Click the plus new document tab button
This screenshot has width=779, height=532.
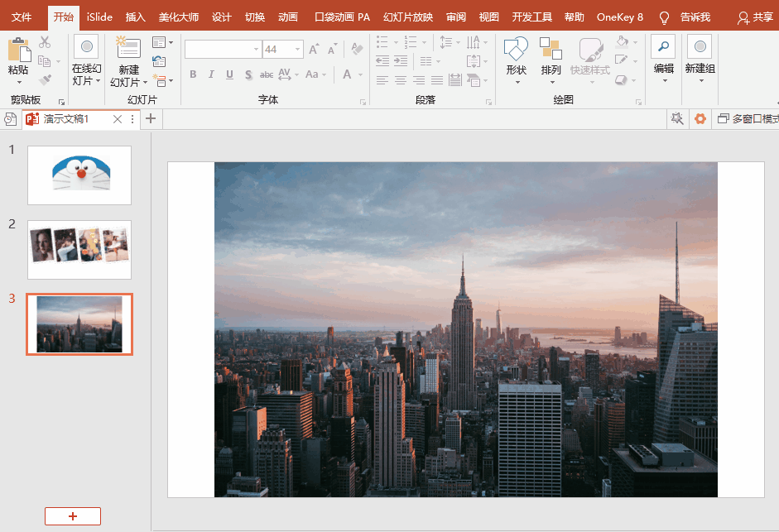click(x=151, y=118)
